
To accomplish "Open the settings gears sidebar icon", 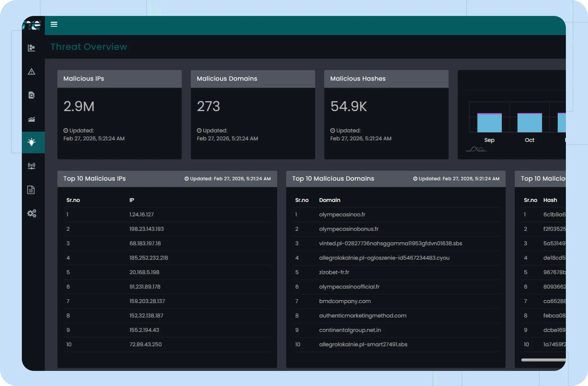I will pyautogui.click(x=32, y=213).
